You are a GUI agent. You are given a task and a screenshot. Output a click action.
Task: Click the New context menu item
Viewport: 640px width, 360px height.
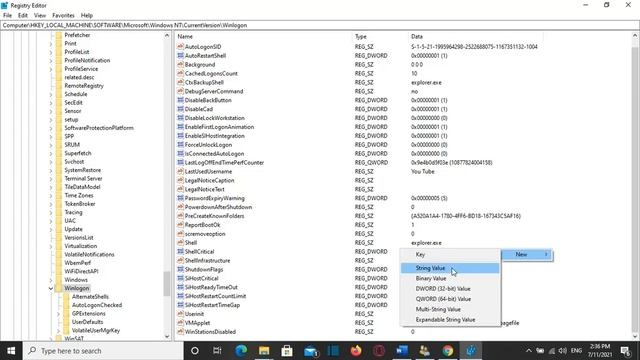[527, 254]
